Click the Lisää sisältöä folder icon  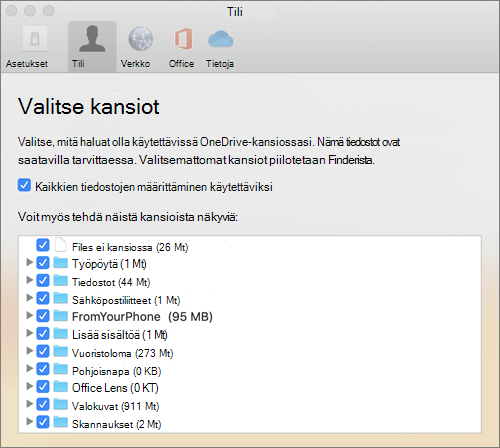click(61, 333)
